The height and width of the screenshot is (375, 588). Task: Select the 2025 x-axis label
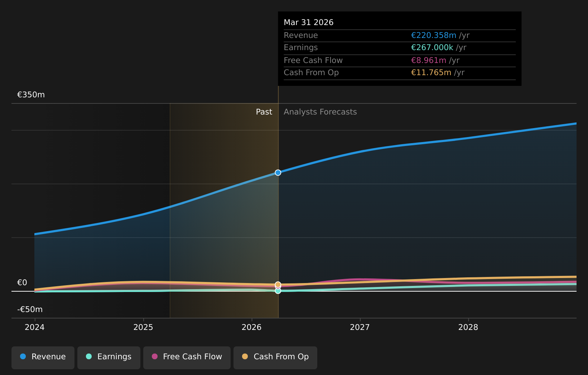click(x=143, y=327)
